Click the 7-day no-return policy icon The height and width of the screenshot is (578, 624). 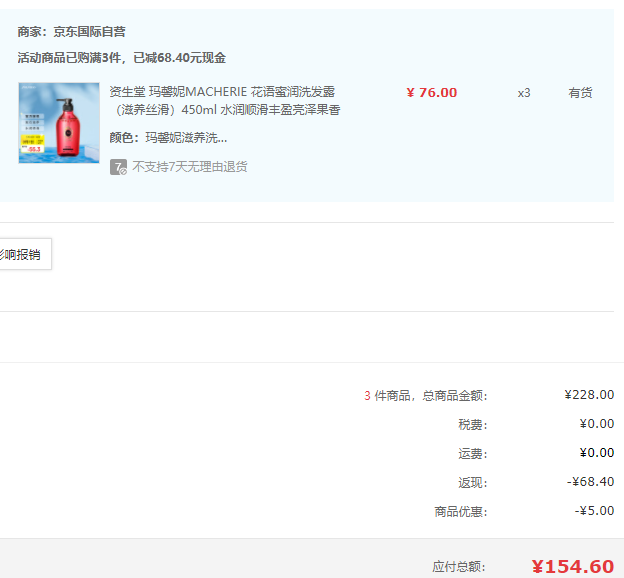pos(118,167)
